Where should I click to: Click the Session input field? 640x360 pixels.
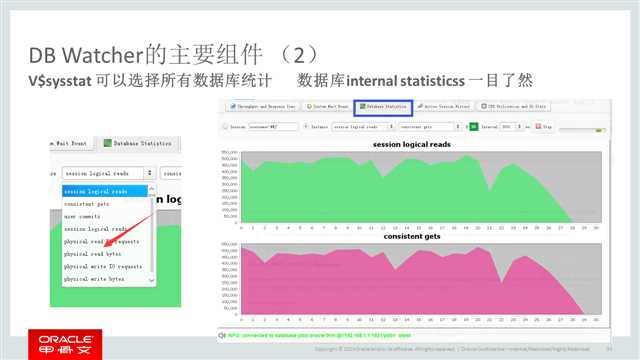coord(273,127)
